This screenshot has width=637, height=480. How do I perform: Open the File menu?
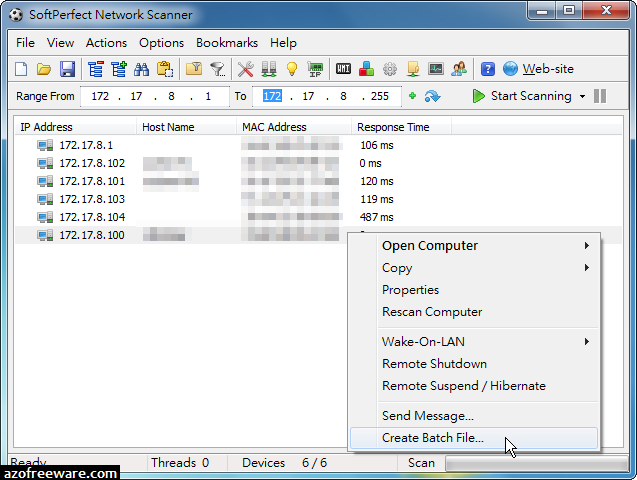tap(25, 43)
